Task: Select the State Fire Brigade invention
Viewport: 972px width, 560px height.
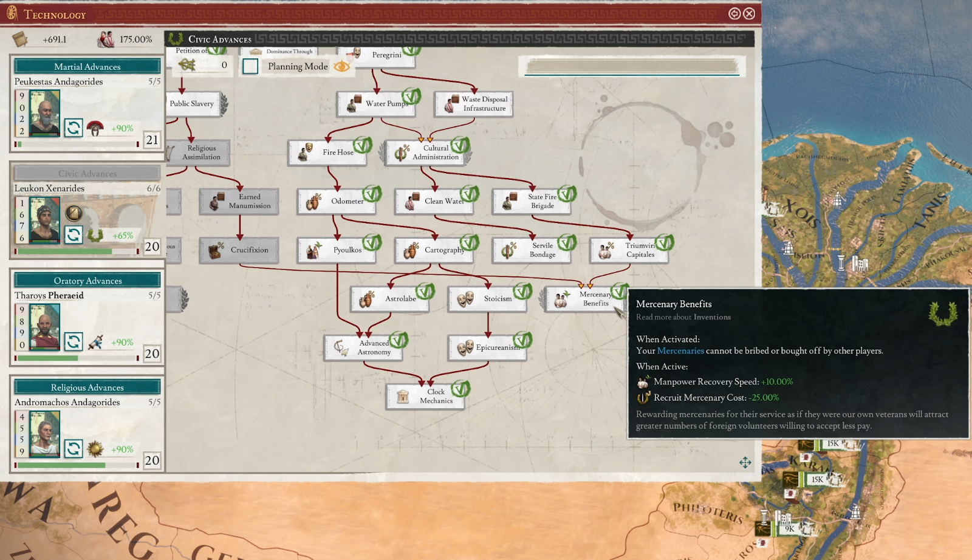Action: 532,201
